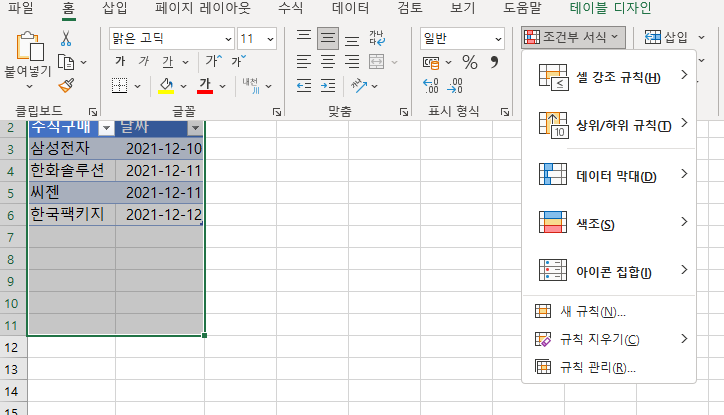Toggle middle vertical alignment
Image resolution: width=724 pixels, height=415 pixels.
pyautogui.click(x=328, y=38)
